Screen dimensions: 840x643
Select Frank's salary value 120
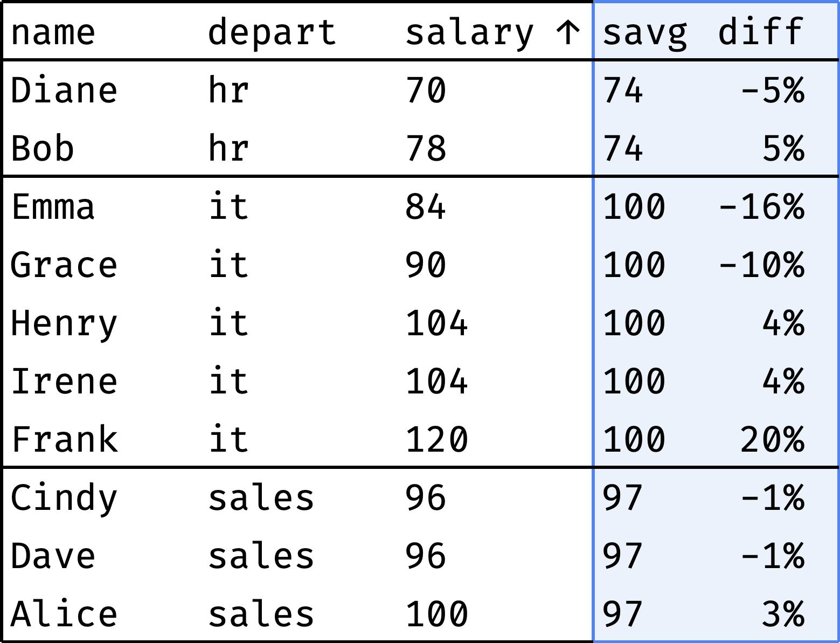437,439
